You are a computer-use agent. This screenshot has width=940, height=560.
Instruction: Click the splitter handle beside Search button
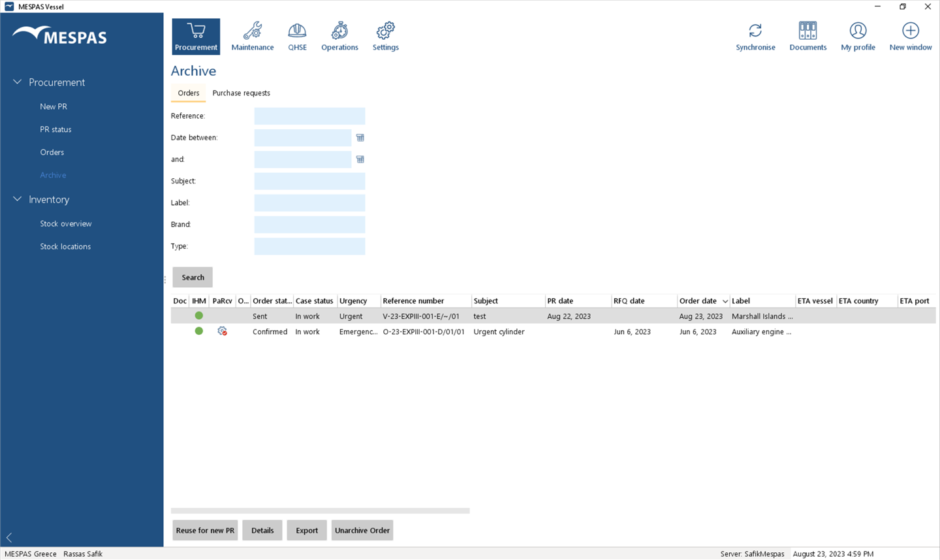(x=165, y=279)
